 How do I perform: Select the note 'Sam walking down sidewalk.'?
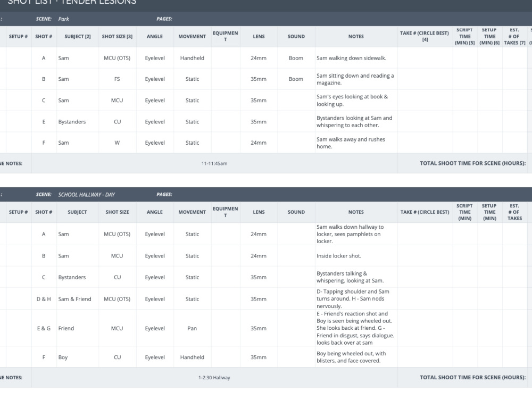click(x=351, y=58)
